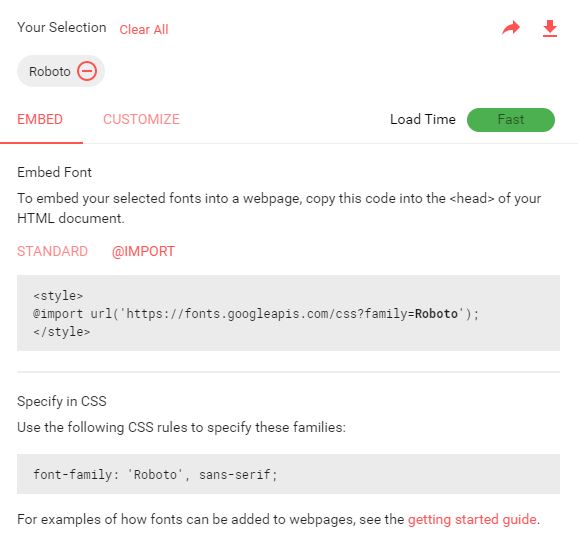578x546 pixels.
Task: Click the Your Selection heading
Action: coord(62,28)
